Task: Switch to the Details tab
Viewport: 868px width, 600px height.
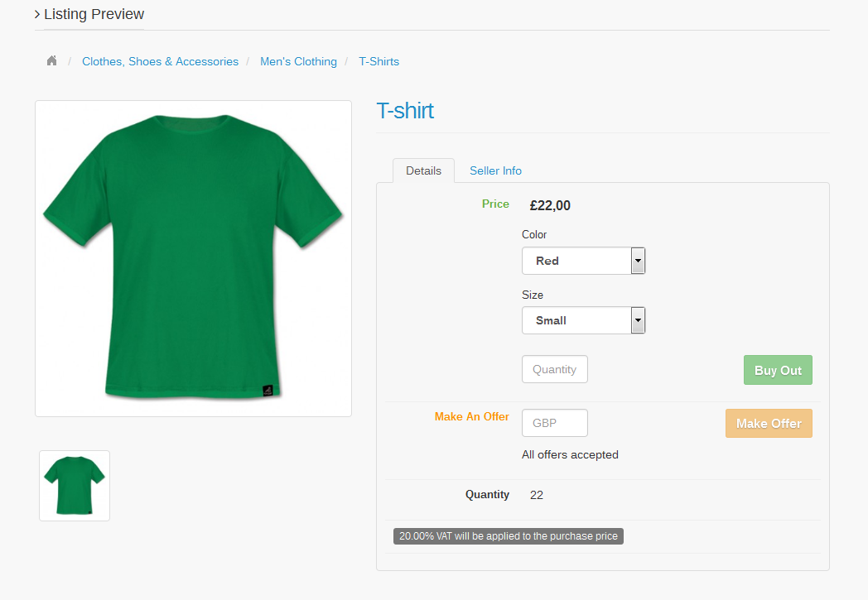Action: (x=423, y=170)
